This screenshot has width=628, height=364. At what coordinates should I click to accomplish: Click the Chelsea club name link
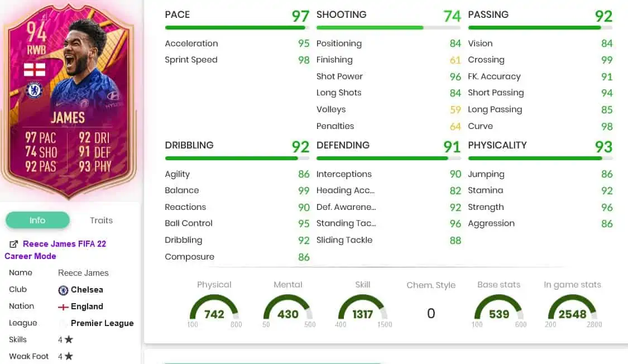point(87,290)
